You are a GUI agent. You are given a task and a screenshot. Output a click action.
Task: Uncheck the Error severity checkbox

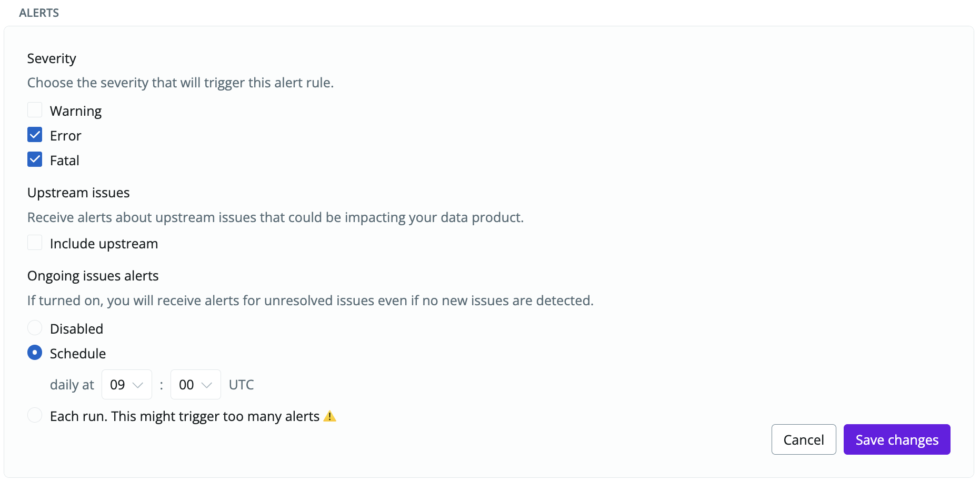pyautogui.click(x=35, y=135)
